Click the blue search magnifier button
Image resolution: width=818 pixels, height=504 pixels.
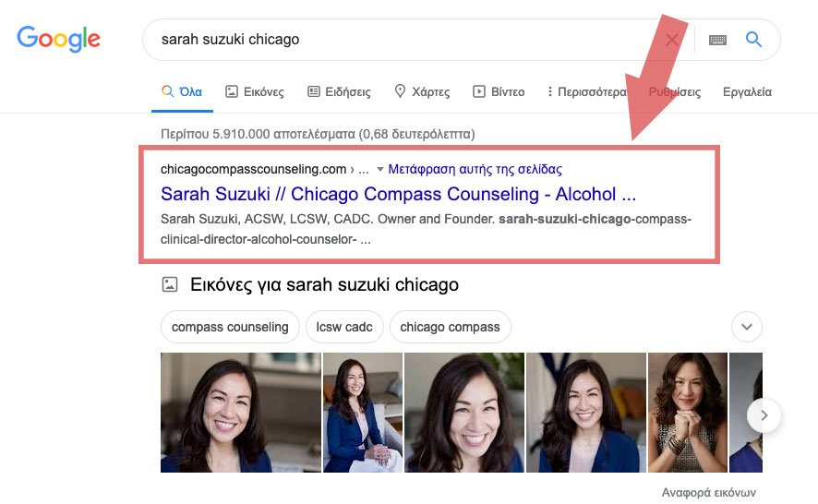pos(753,39)
